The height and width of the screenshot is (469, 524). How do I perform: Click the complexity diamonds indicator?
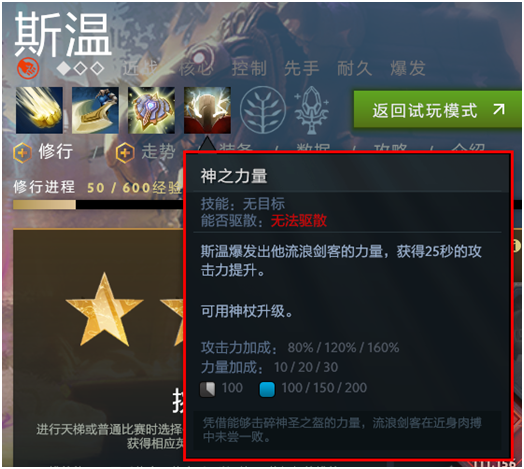pos(80,69)
